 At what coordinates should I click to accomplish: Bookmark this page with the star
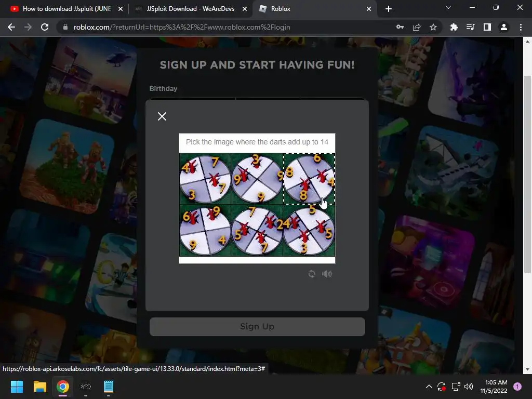433,27
